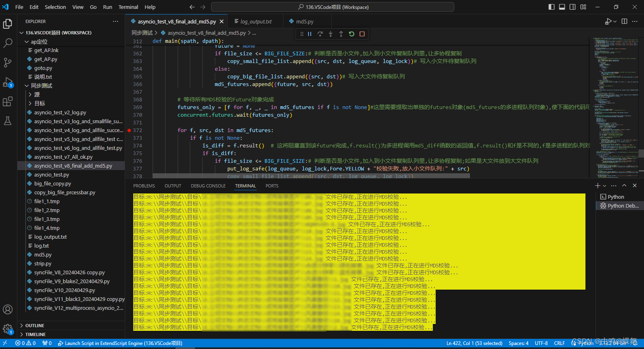The height and width of the screenshot is (349, 644).
Task: Open big_file_copy.py in explorer
Action: coord(71,183)
